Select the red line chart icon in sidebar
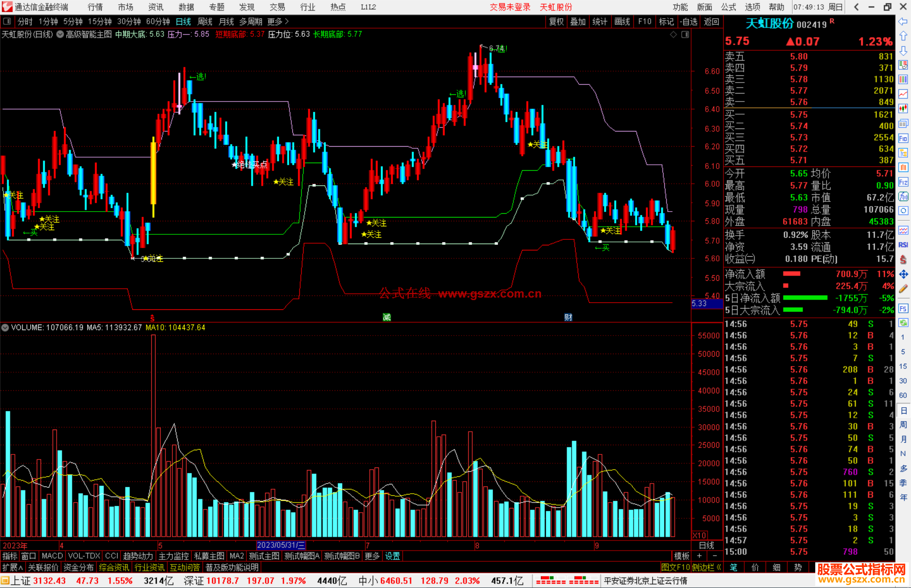This screenshot has width=911, height=588. (903, 94)
